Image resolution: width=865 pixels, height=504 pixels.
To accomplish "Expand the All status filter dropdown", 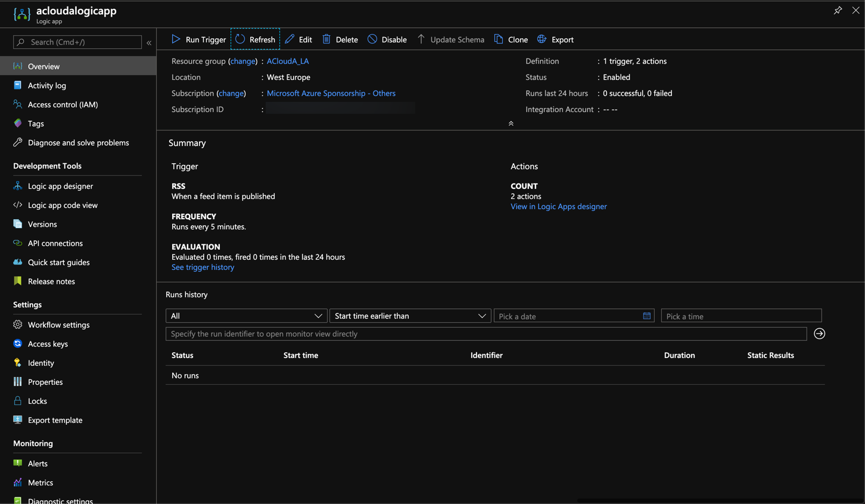I will point(246,316).
